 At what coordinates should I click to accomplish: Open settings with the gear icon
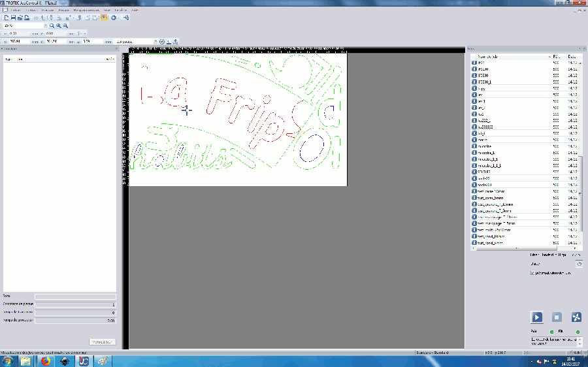(x=114, y=18)
